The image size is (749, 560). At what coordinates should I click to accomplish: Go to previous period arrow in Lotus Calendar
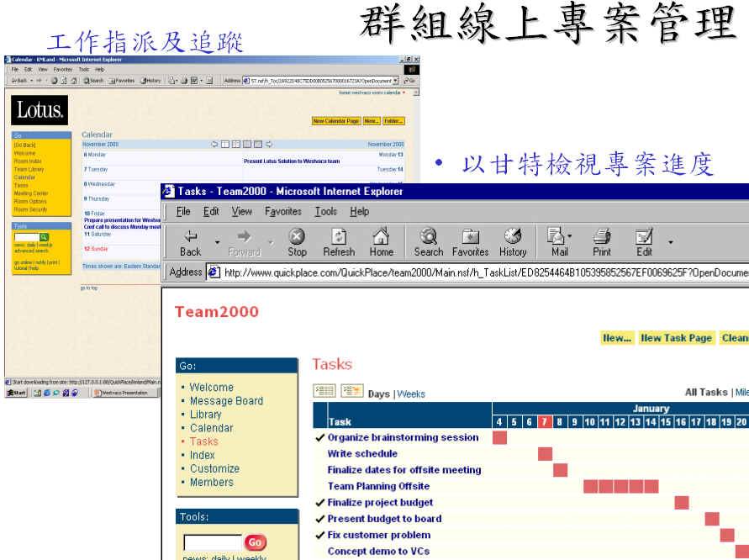[x=214, y=145]
